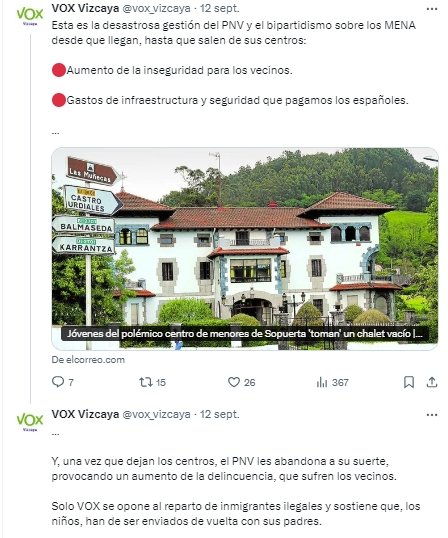Screen dimensions: 448x538
Task: Open @vox_vizcaya handle in first tweet
Action: coord(156,8)
